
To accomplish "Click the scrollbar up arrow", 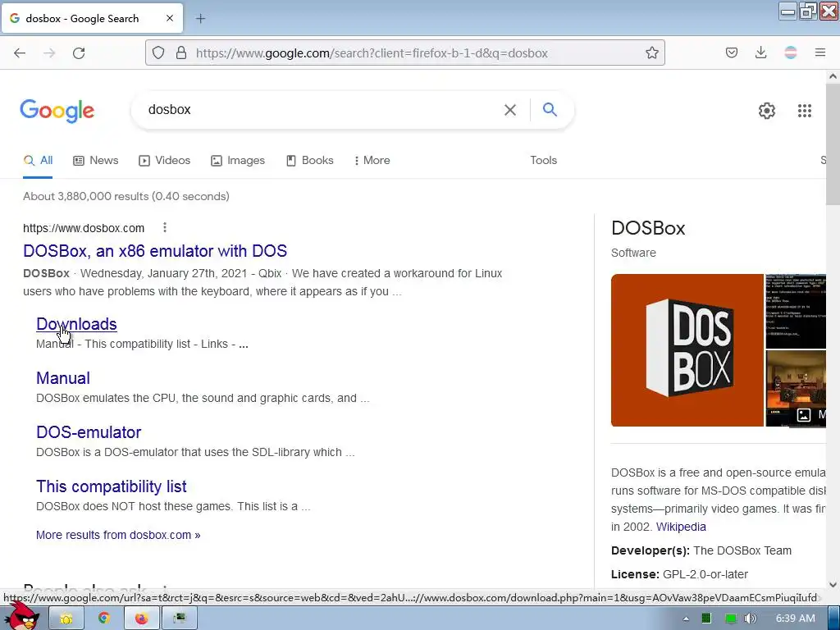I will tap(833, 76).
